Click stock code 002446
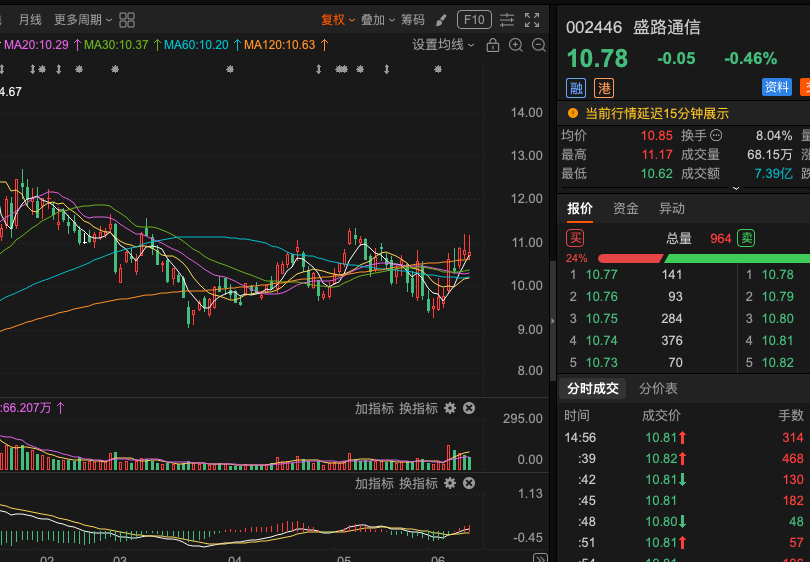This screenshot has height=562, width=810. pos(594,27)
